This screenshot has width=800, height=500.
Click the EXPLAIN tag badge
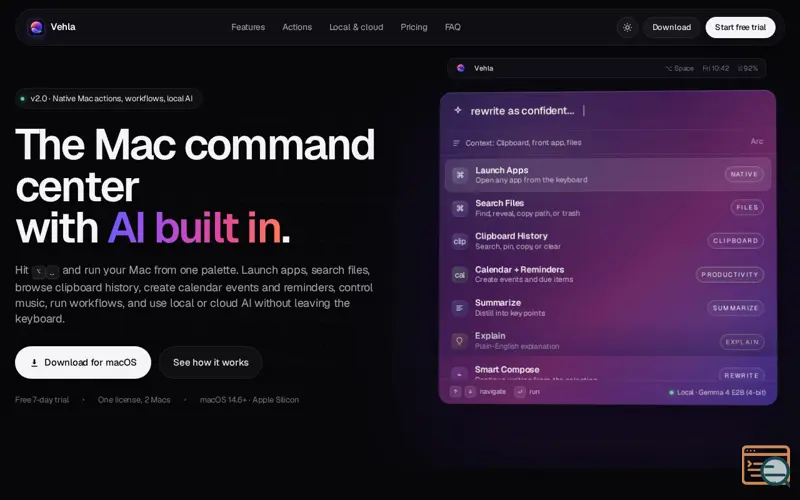click(x=742, y=342)
